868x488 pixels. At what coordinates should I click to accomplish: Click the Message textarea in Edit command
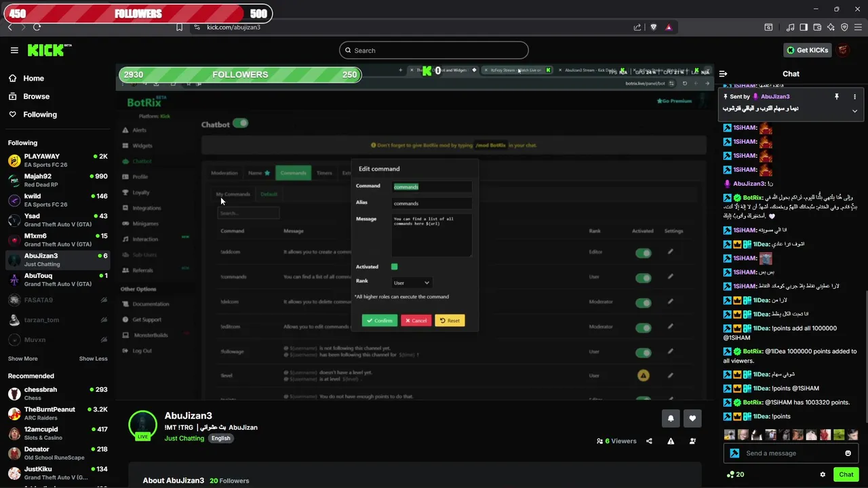click(x=432, y=235)
